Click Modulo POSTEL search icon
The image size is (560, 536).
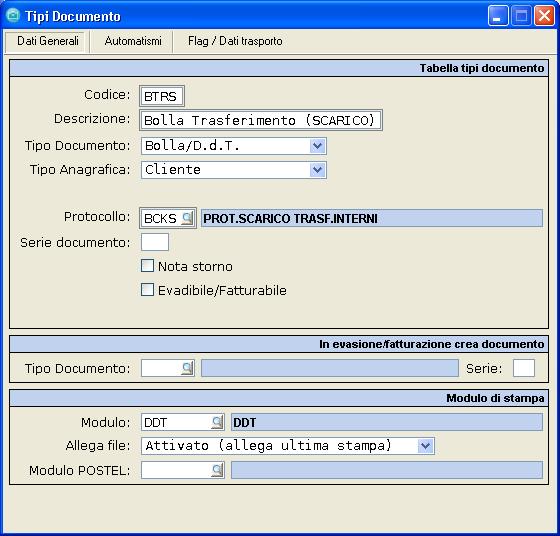(216, 470)
